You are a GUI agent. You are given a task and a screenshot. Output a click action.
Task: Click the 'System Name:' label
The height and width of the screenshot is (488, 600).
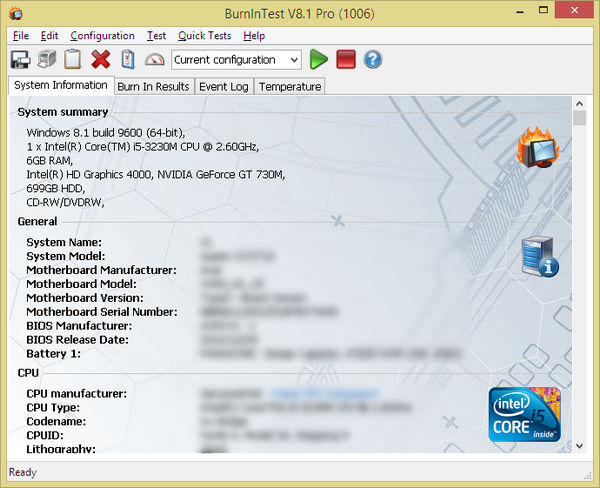point(64,242)
